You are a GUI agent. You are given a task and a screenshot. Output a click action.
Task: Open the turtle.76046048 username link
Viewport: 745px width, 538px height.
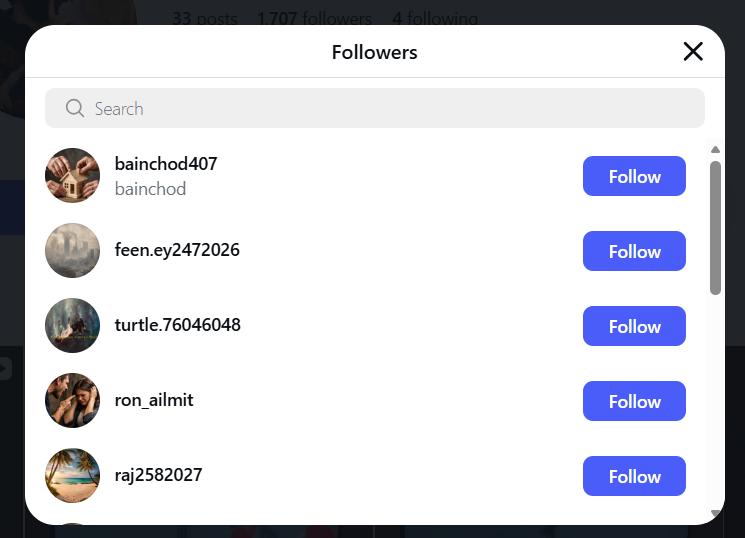tap(177, 325)
